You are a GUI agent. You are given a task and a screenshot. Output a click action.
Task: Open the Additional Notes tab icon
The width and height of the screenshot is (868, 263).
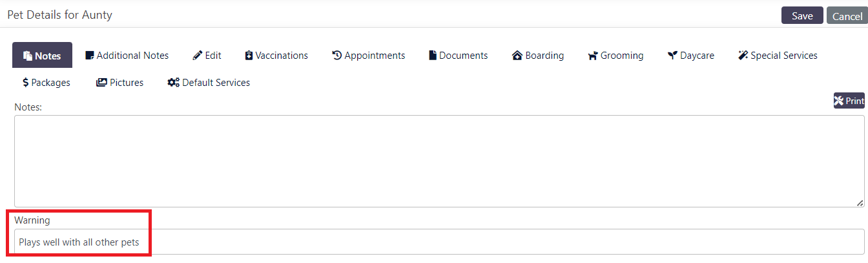[90, 56]
